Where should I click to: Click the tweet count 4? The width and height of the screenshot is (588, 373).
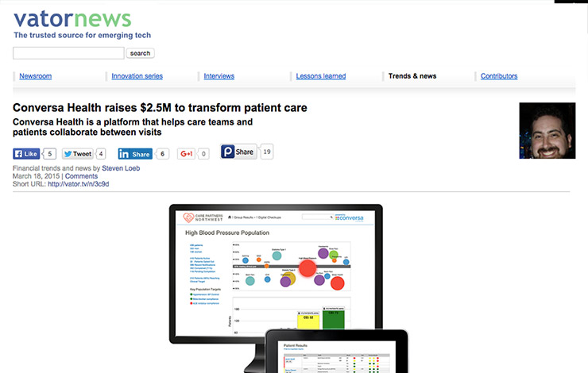[x=100, y=154]
